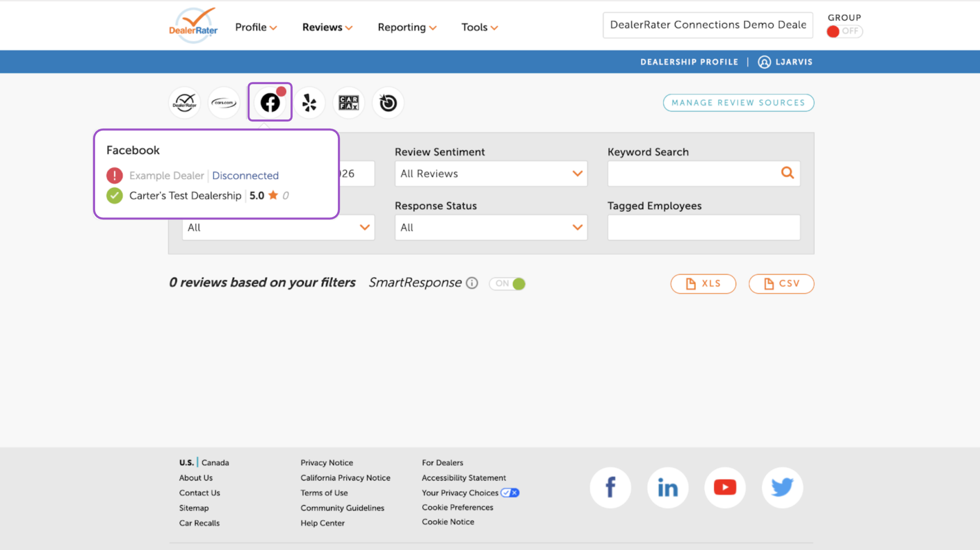This screenshot has height=550, width=980.
Task: Click the dealer name search field
Action: (x=708, y=25)
